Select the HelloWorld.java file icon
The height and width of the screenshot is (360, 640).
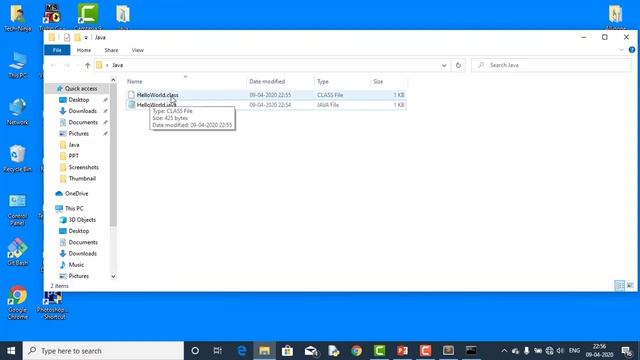coord(131,105)
